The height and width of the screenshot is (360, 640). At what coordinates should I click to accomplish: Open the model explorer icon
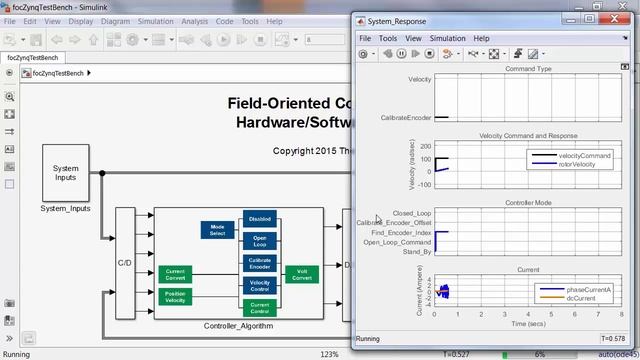coord(158,40)
